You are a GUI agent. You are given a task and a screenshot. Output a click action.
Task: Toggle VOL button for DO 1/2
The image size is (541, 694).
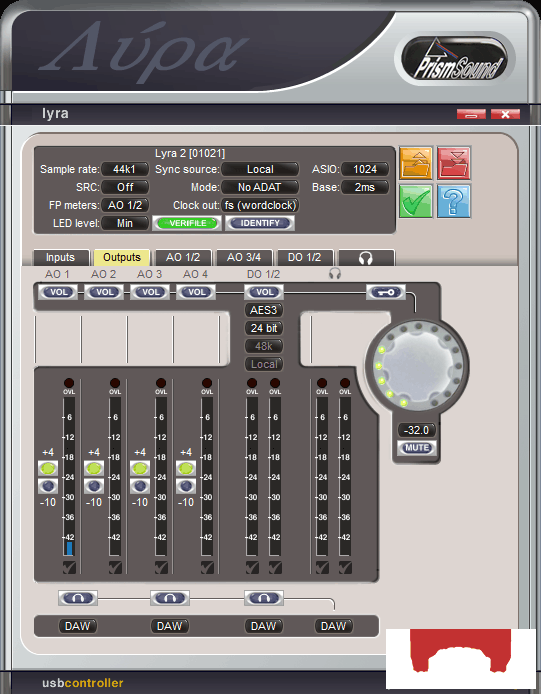264,292
